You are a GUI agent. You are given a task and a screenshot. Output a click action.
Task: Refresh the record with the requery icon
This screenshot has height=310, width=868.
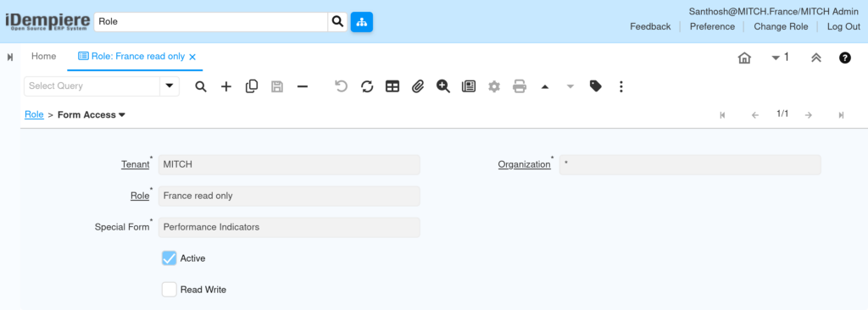pyautogui.click(x=367, y=86)
